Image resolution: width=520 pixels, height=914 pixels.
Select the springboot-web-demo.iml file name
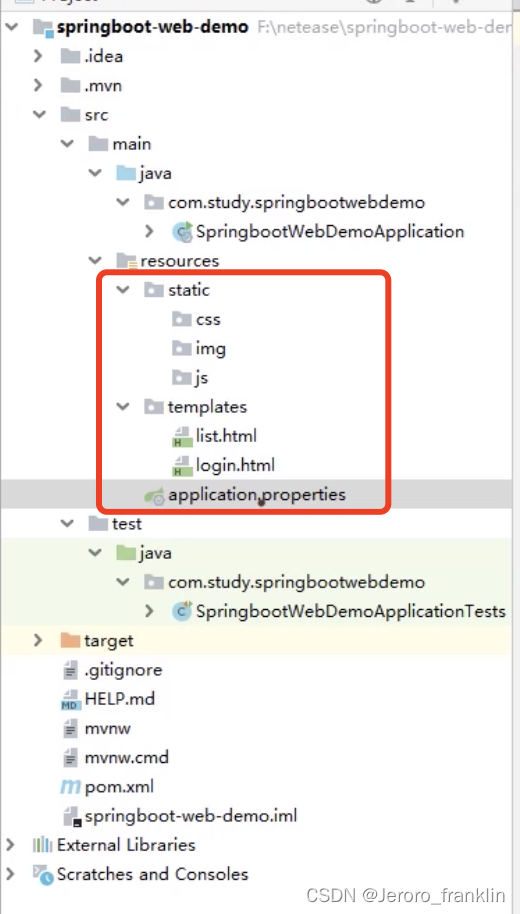click(191, 816)
